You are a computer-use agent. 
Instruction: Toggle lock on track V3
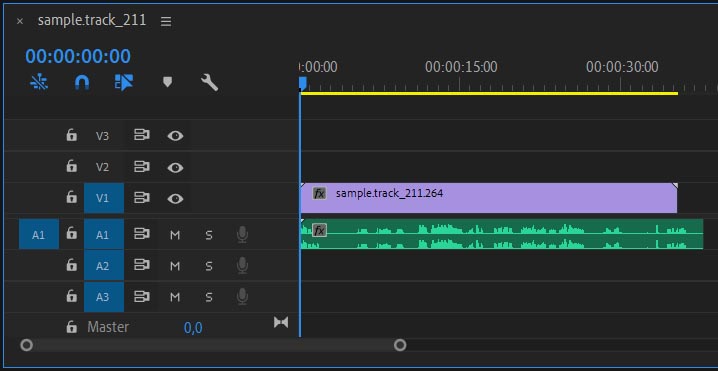point(71,135)
